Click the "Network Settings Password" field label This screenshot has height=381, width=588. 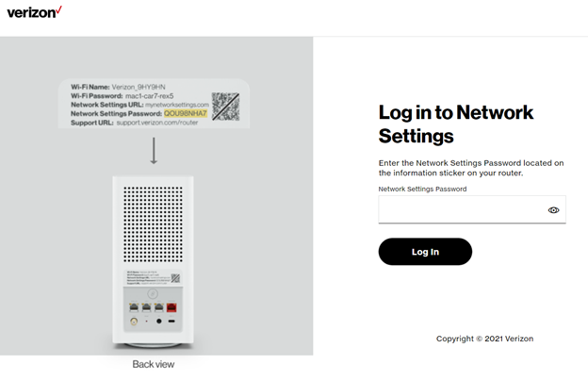pos(422,189)
